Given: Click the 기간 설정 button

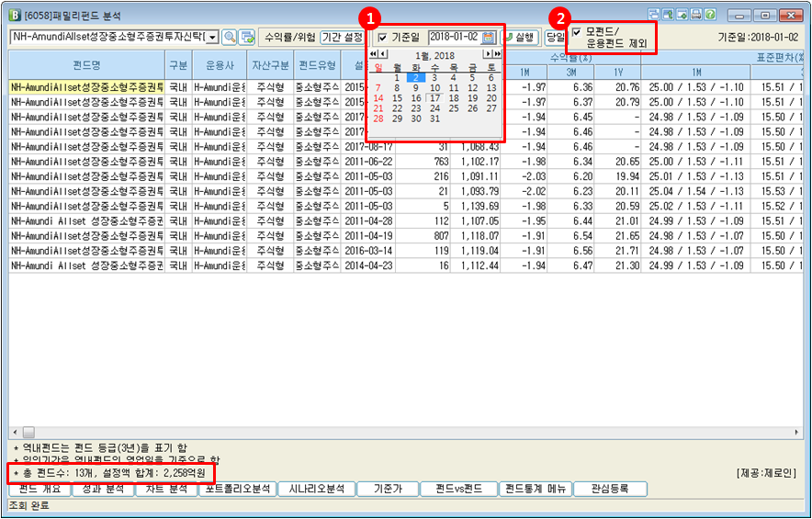Looking at the screenshot, I should 343,38.
